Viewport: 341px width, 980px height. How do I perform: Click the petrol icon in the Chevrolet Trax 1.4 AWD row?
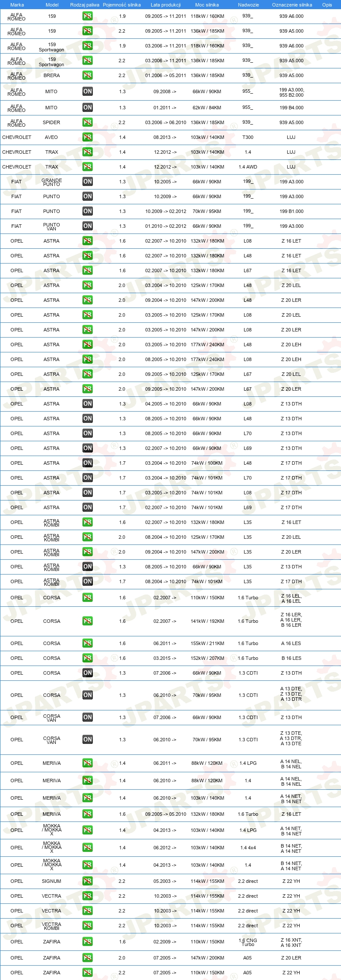(x=87, y=167)
